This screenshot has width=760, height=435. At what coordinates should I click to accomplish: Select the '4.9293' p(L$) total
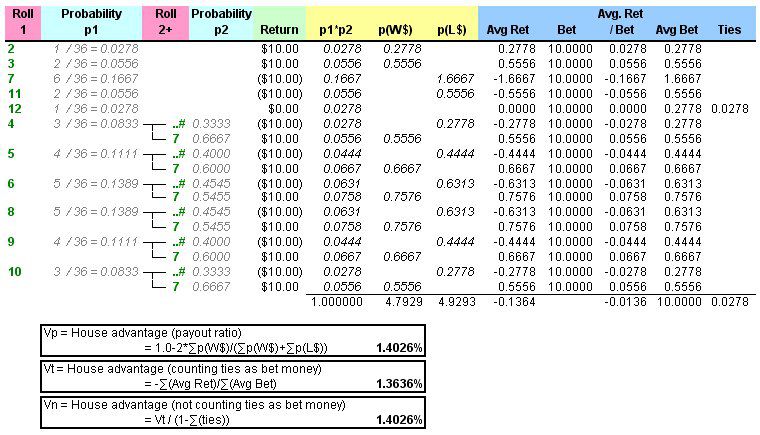coord(457,302)
